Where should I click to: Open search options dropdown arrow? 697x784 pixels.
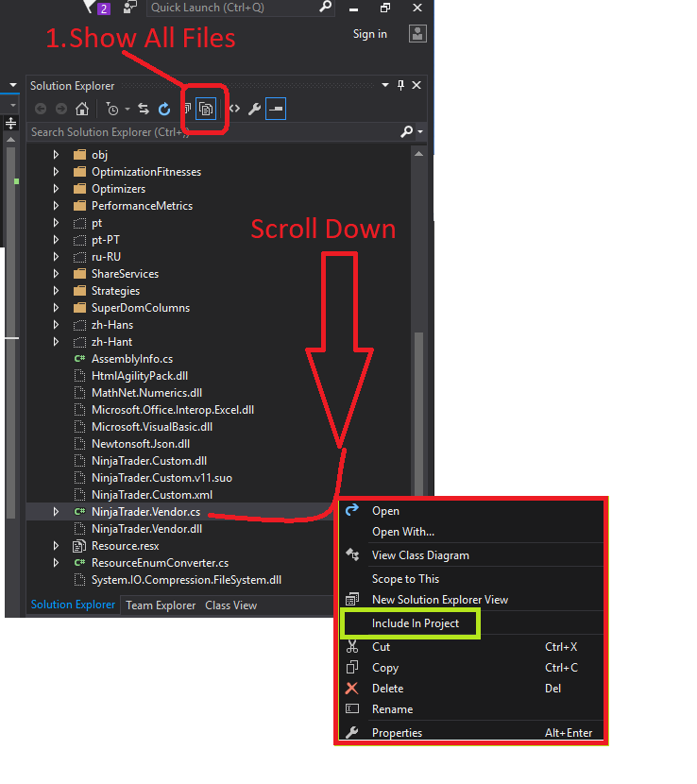pos(420,132)
